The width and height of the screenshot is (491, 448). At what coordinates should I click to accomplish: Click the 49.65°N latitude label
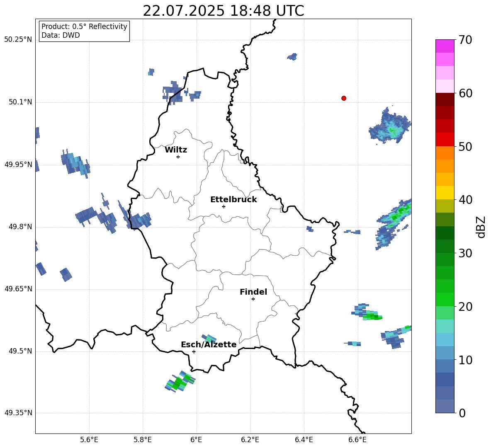pyautogui.click(x=18, y=288)
